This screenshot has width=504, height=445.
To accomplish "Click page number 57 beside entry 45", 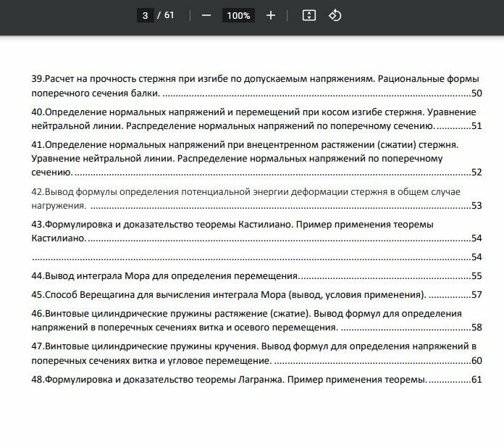I will click(476, 295).
